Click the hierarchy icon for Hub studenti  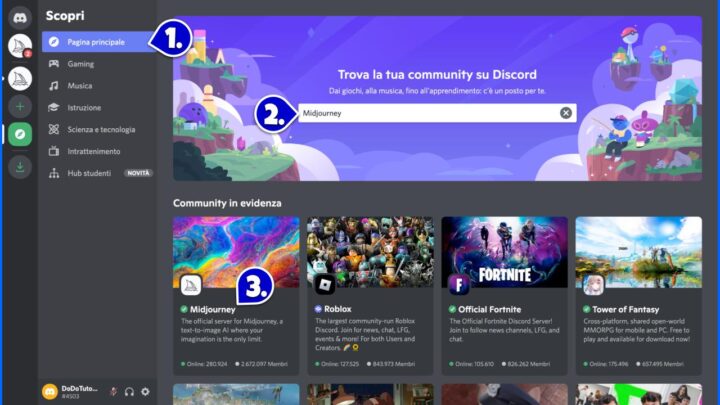point(54,173)
